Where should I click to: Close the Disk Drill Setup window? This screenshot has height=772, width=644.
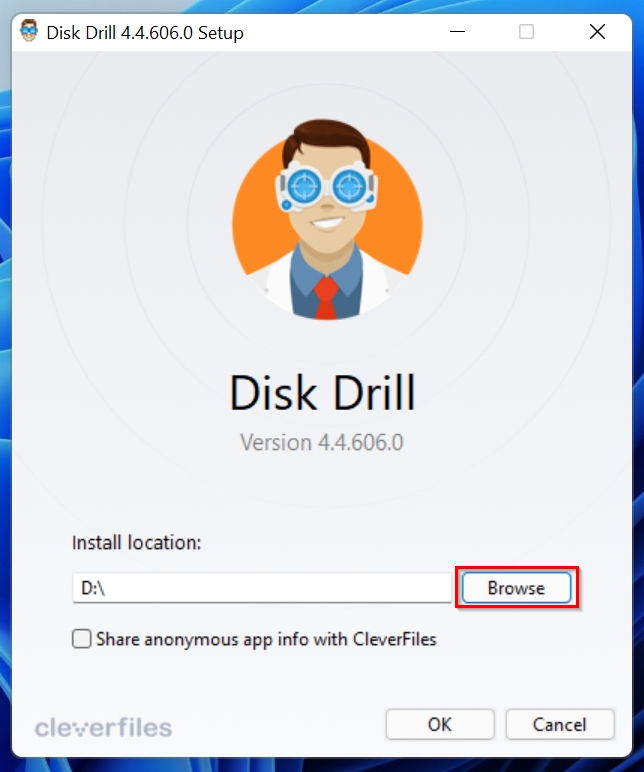coord(597,32)
